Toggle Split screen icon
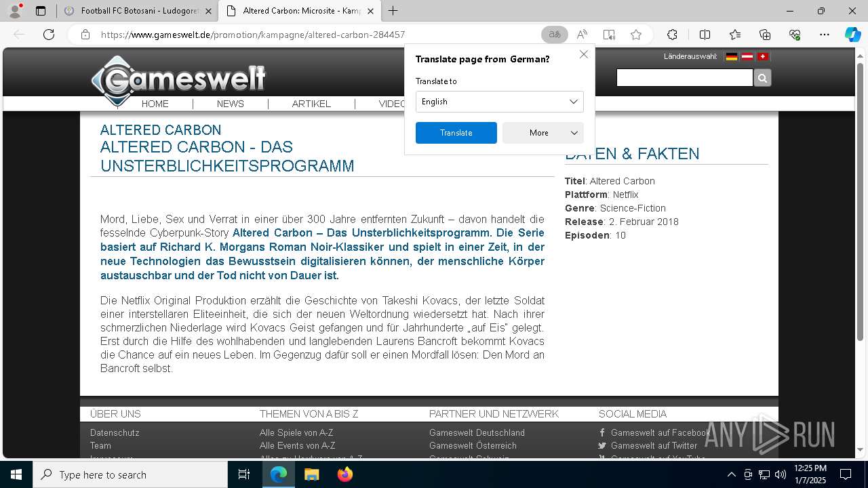This screenshot has height=488, width=868. (705, 35)
